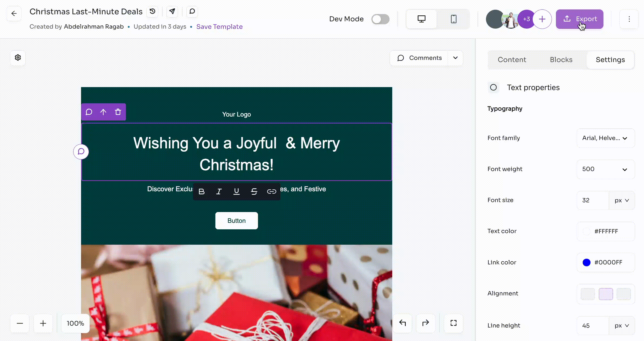The image size is (644, 341).
Task: Click the strikethrough formatting icon
Action: tap(254, 191)
